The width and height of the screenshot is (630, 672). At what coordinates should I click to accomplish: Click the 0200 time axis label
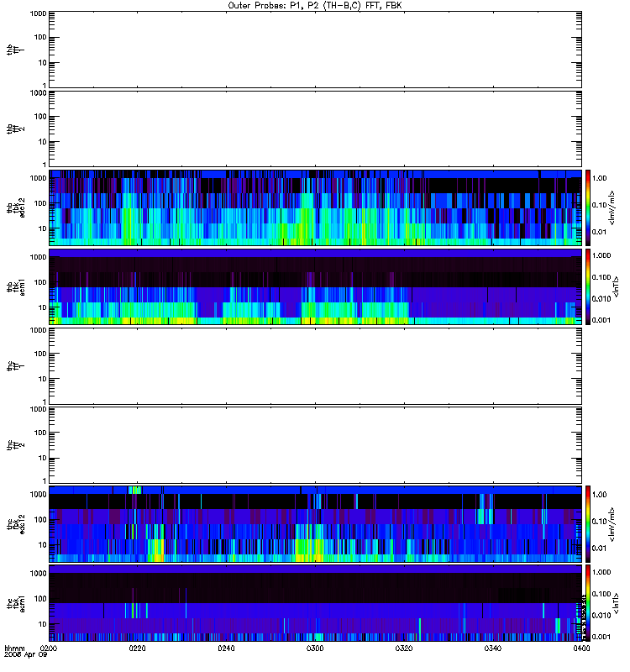pyautogui.click(x=49, y=648)
